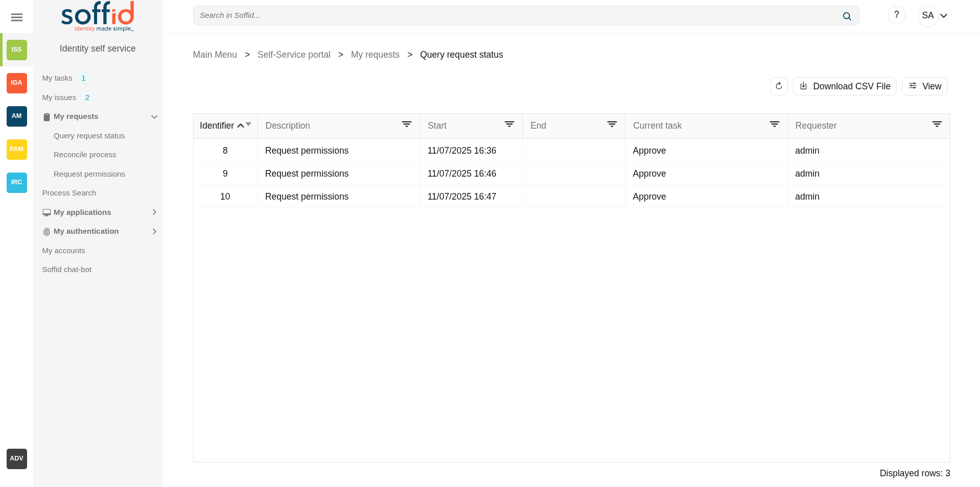
Task: Click the search magnifier icon
Action: click(x=847, y=16)
